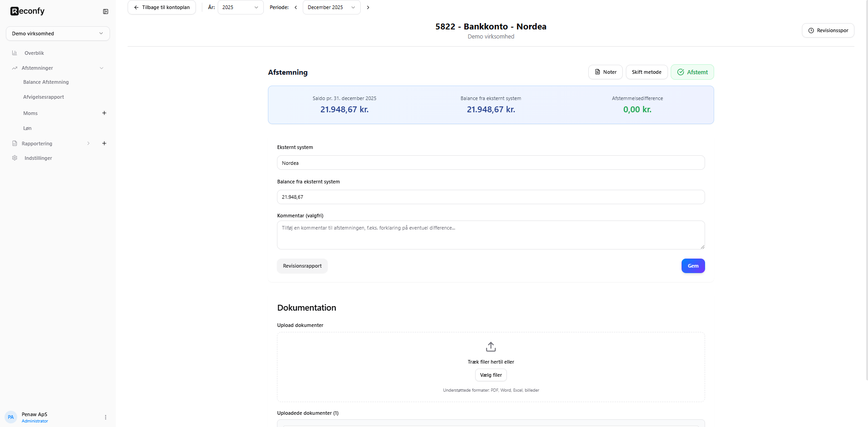
Task: Click plus icon next to Rapportering
Action: [104, 143]
